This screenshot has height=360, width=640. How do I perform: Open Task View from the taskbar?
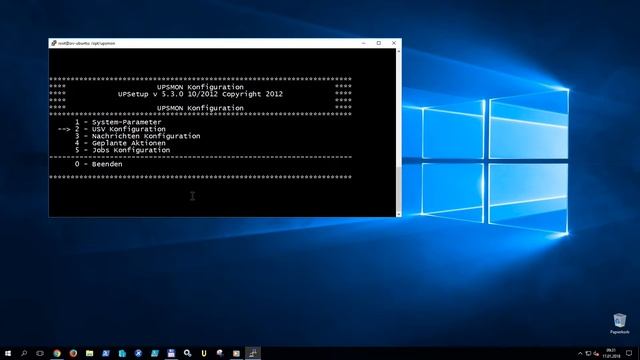[x=40, y=353]
